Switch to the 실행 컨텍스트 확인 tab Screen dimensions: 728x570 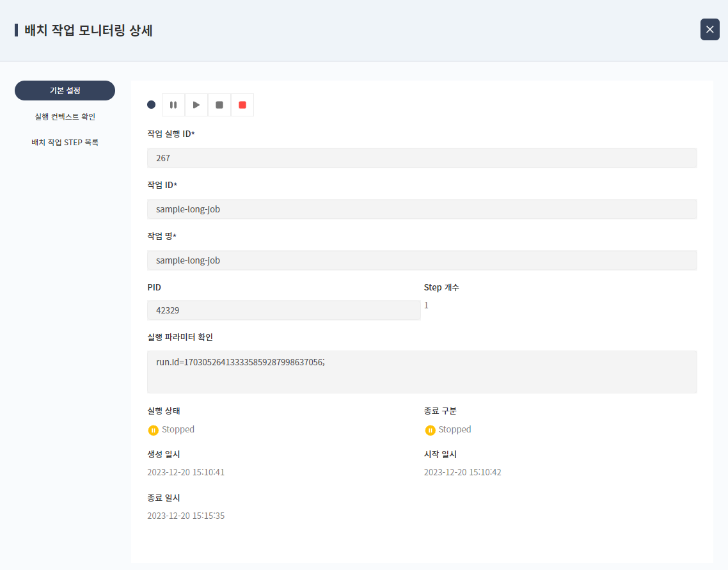coord(65,116)
